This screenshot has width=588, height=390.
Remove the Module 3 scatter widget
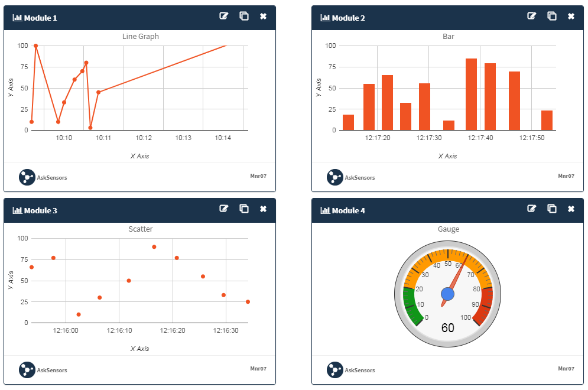point(264,209)
